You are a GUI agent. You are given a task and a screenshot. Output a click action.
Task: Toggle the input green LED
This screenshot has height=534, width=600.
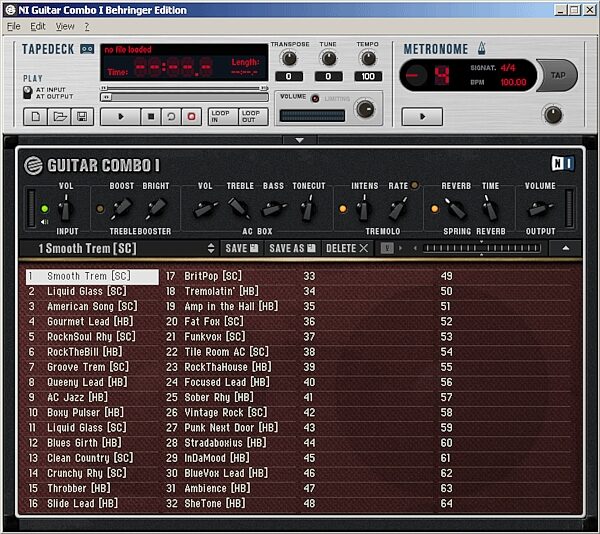[44, 209]
